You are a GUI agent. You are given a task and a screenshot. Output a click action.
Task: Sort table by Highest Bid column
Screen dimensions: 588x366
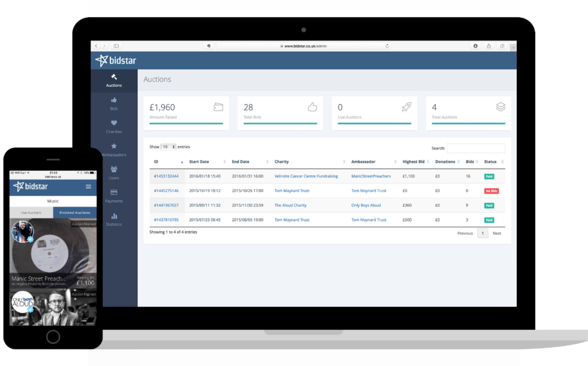click(415, 162)
